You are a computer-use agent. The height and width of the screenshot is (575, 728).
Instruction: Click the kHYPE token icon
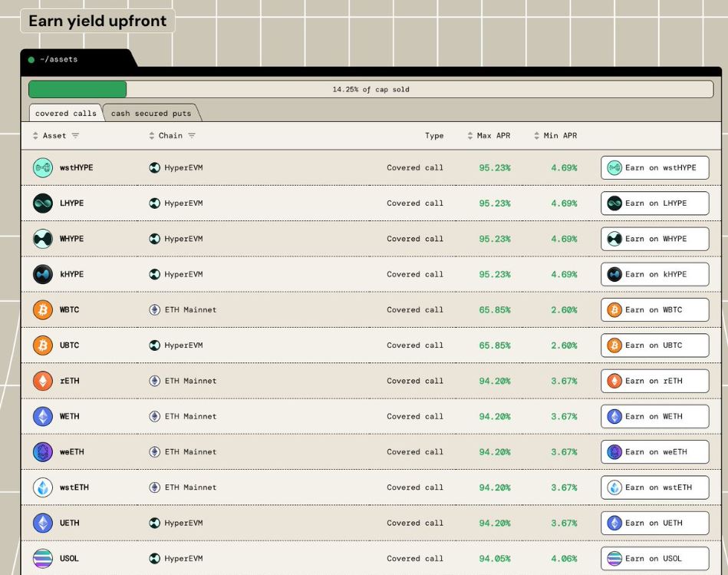[43, 275]
